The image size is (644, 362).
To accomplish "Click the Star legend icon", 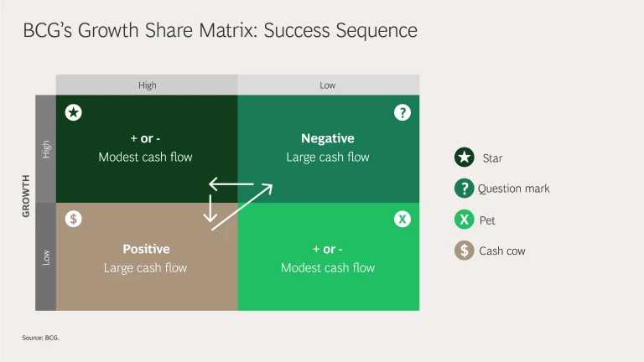I will (x=464, y=158).
